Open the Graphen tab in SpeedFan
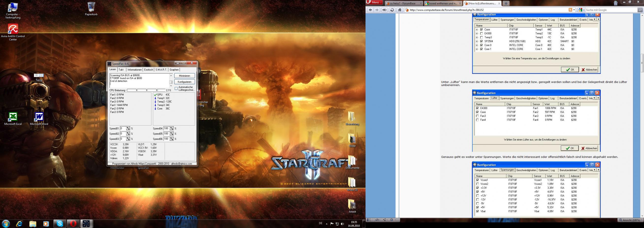Image resolution: width=644 pixels, height=228 pixels. [x=174, y=70]
